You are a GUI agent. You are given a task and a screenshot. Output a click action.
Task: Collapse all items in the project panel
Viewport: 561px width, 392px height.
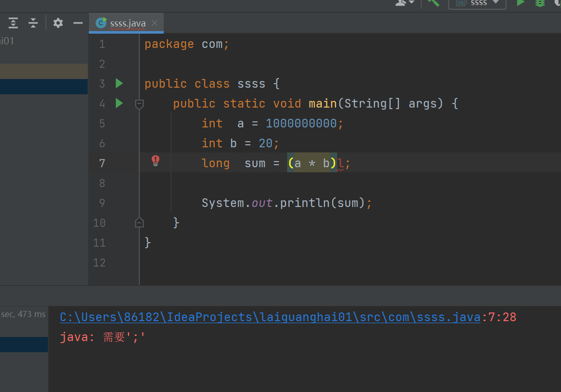click(33, 23)
